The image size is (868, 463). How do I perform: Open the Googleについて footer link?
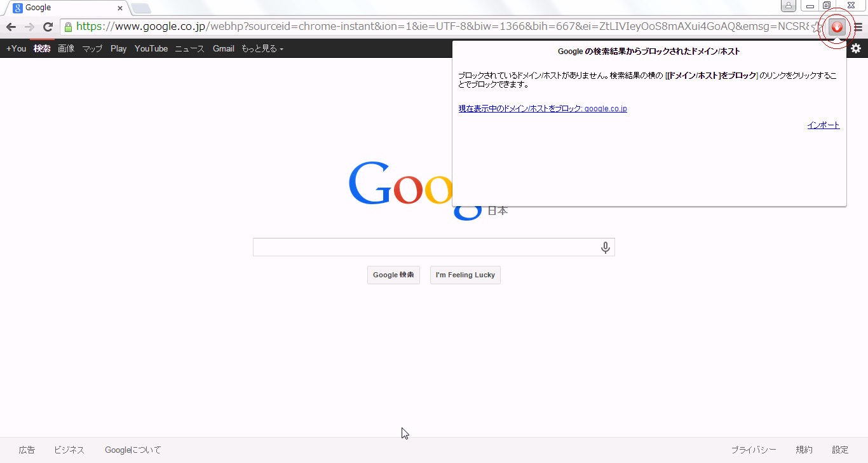[133, 450]
